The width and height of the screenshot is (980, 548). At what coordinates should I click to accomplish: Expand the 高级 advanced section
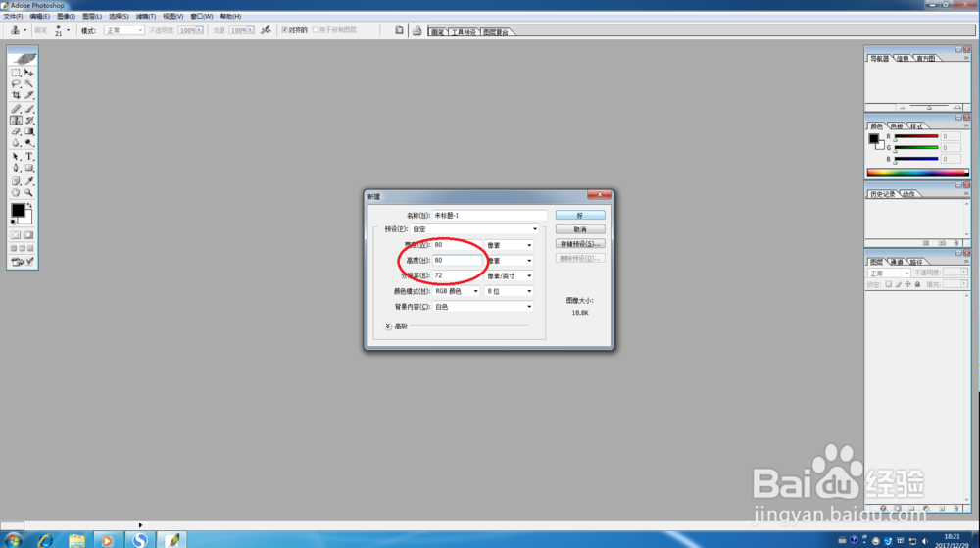click(x=387, y=326)
